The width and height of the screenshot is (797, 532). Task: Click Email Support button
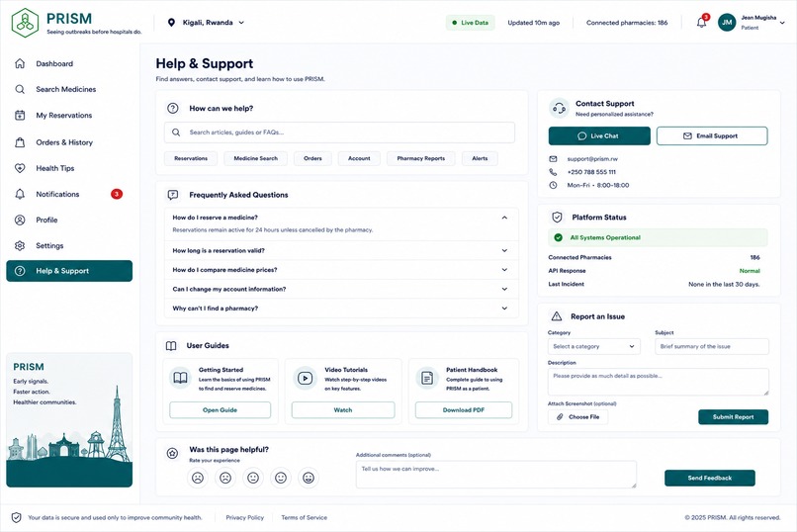pyautogui.click(x=712, y=136)
